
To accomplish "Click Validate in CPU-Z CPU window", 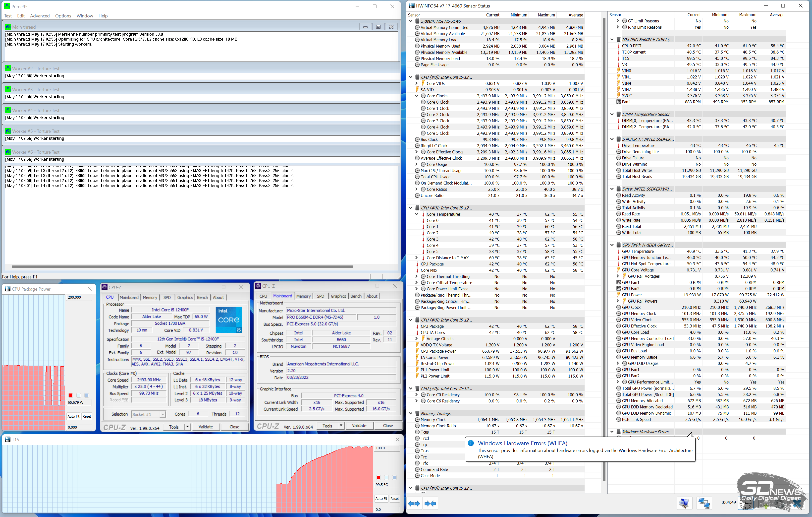I will click(x=206, y=427).
